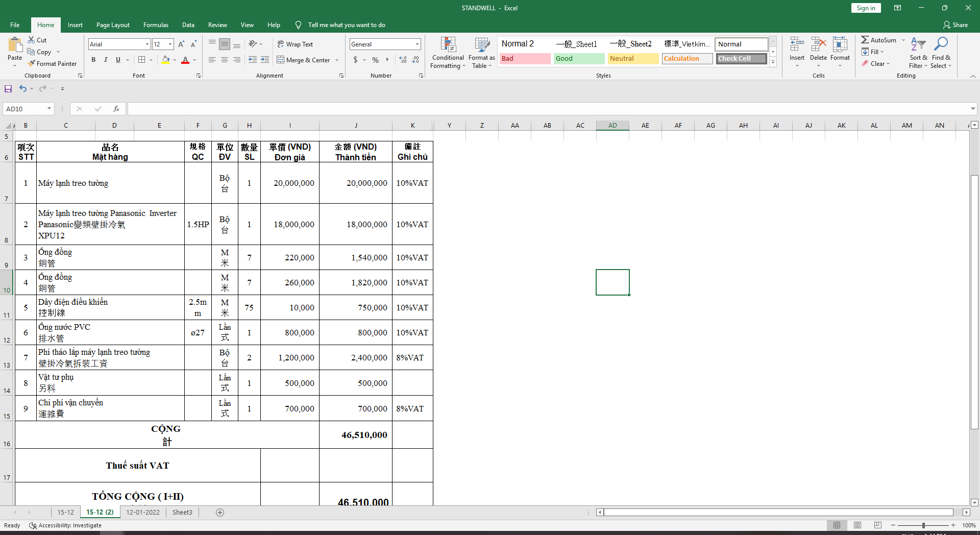
Task: Switch to Page Break Preview in status bar
Action: pos(878,525)
